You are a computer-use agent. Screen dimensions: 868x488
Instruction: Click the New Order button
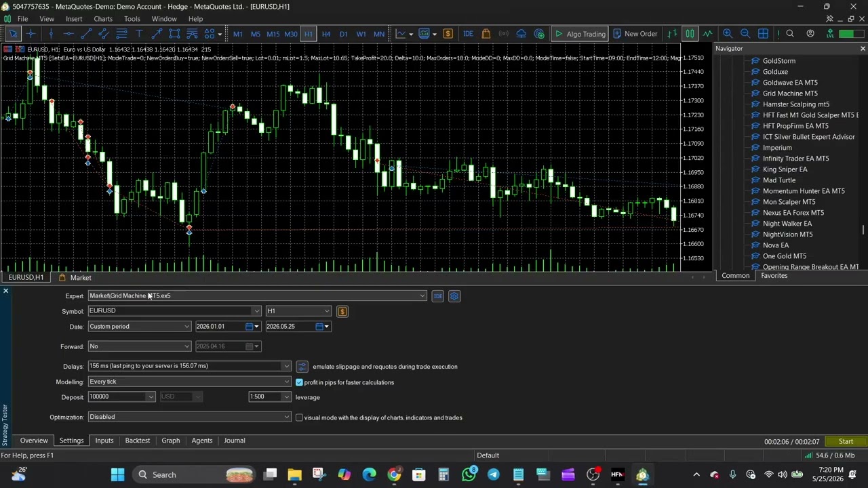pos(635,34)
